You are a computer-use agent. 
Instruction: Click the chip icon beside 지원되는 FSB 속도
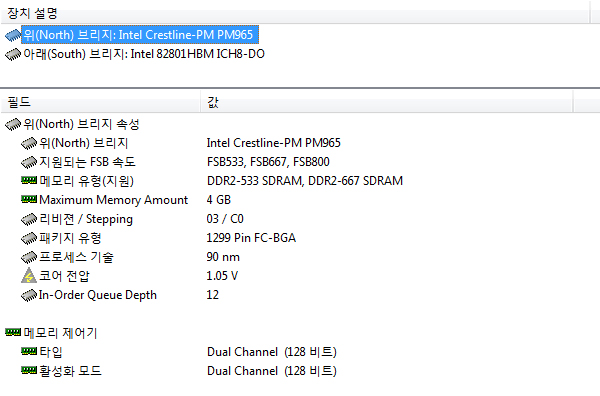[29, 162]
